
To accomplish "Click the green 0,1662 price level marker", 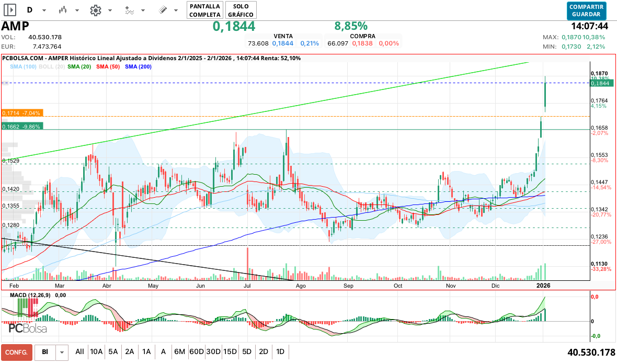I will pyautogui.click(x=22, y=126).
